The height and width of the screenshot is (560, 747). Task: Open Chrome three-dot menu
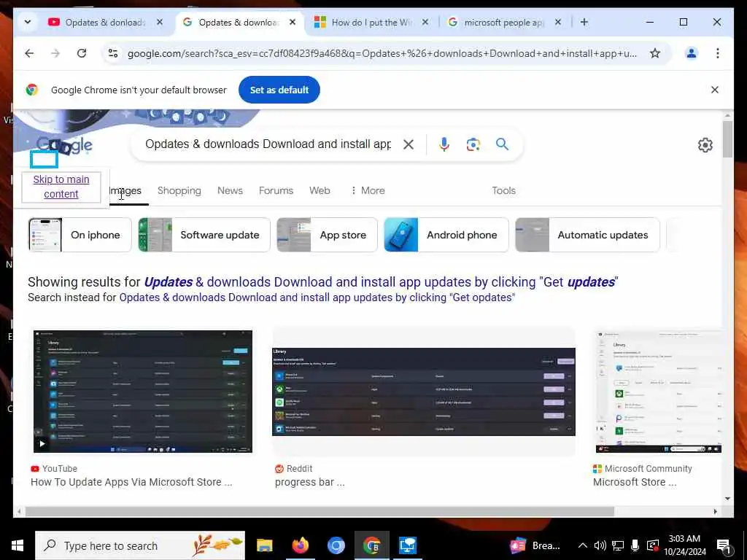pyautogui.click(x=718, y=53)
